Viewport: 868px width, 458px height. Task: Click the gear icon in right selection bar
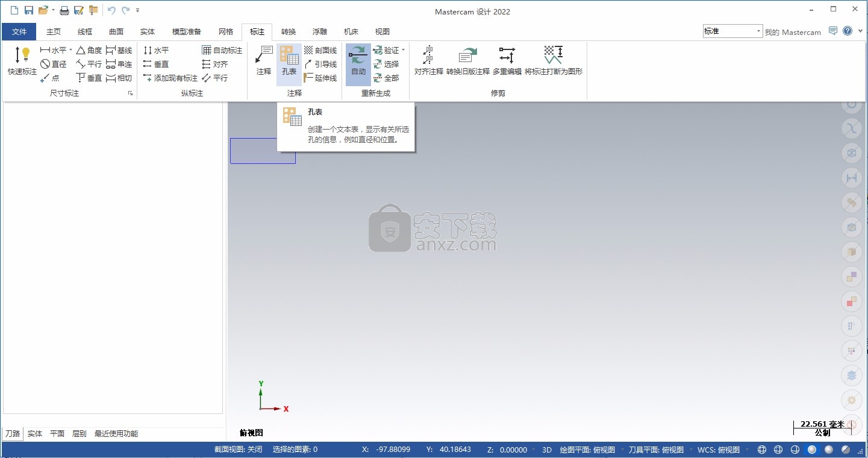point(852,400)
